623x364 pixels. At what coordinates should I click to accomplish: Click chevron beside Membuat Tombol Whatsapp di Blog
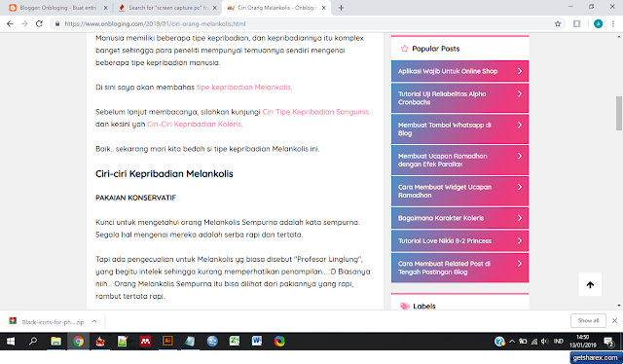click(x=520, y=125)
